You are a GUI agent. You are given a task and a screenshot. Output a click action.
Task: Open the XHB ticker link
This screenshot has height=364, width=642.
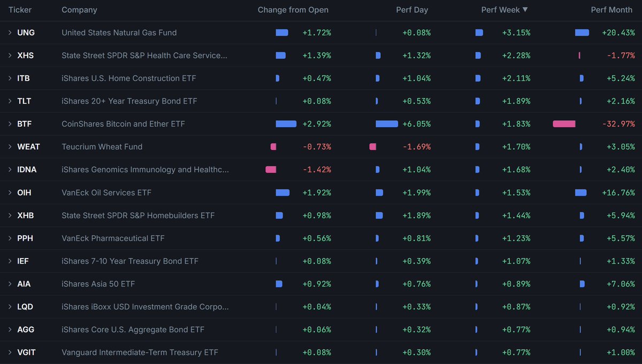pos(25,215)
